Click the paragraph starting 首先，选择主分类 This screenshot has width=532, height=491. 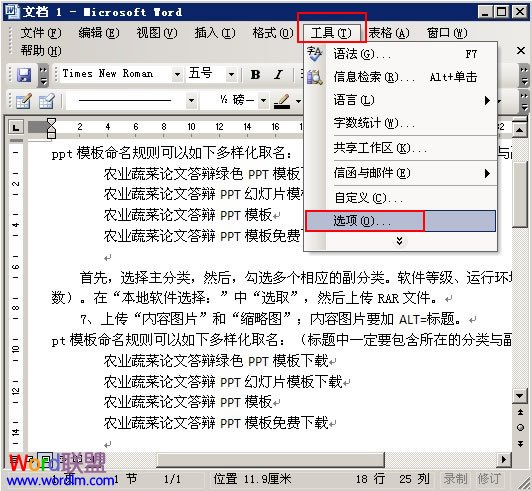[282, 288]
